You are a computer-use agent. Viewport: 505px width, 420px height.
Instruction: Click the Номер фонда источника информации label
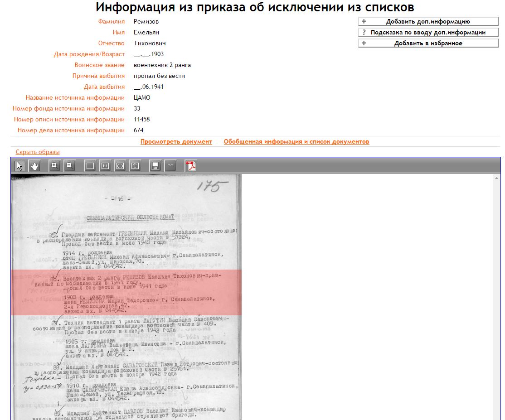coord(68,108)
